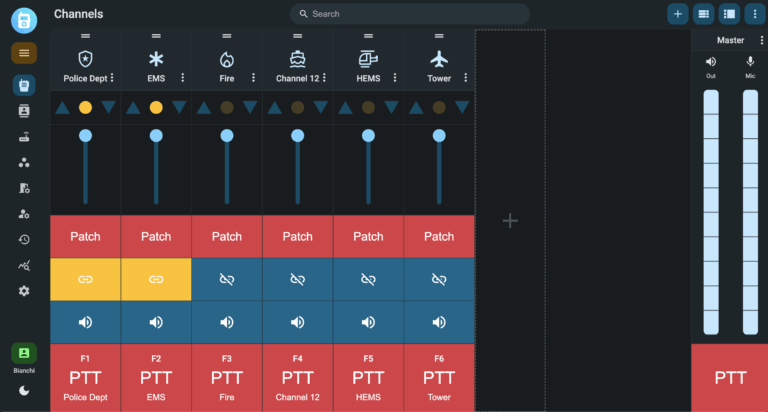Screen dimensions: 768x412
Task: Open the hamburger menu in sidebar
Action: 24,53
